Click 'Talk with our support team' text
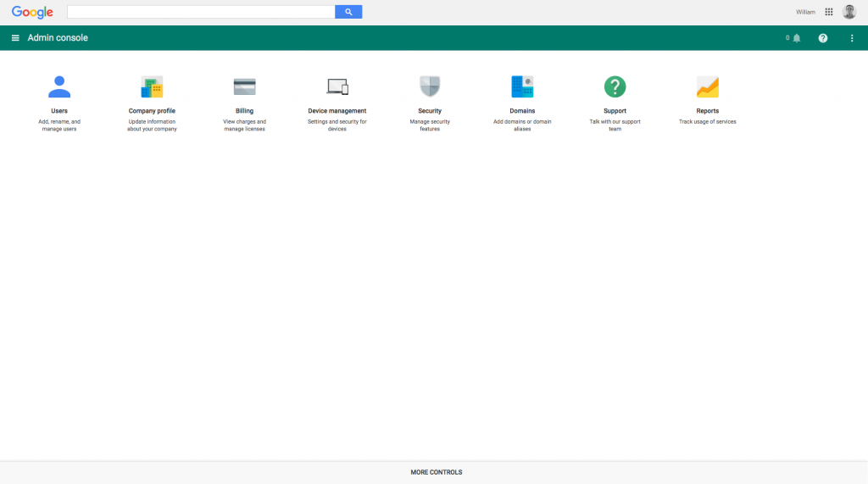The width and height of the screenshot is (868, 484). coord(615,125)
